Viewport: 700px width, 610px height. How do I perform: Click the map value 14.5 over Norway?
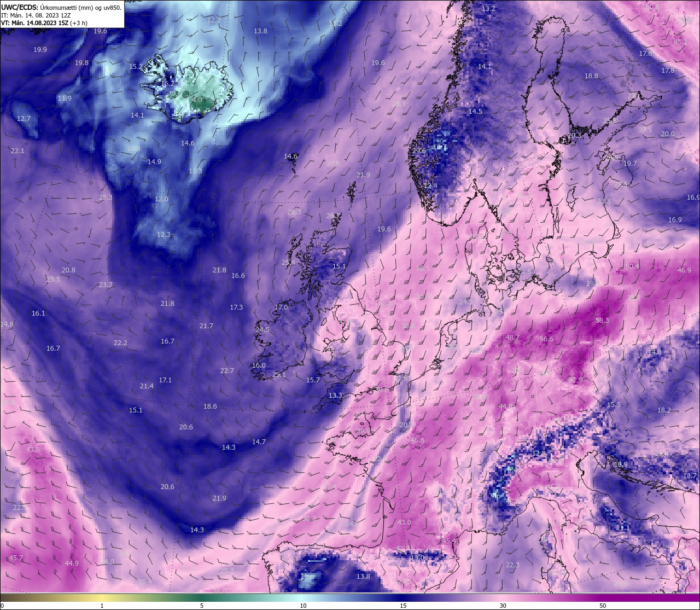pos(475,112)
